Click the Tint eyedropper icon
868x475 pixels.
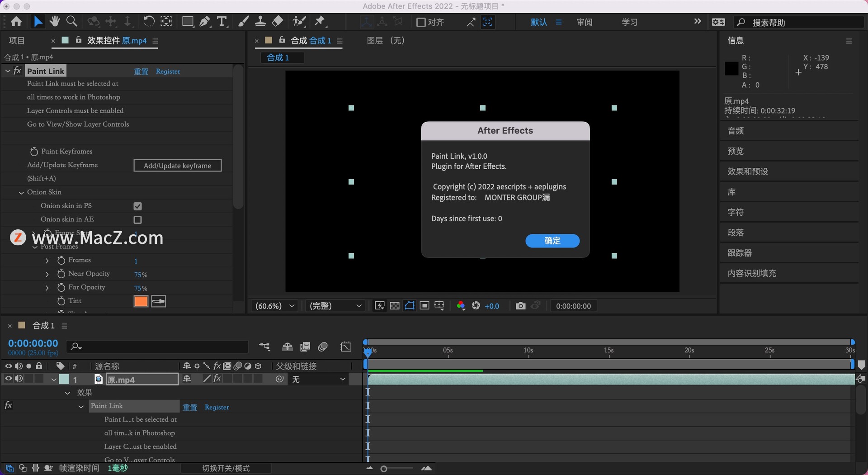click(x=158, y=301)
